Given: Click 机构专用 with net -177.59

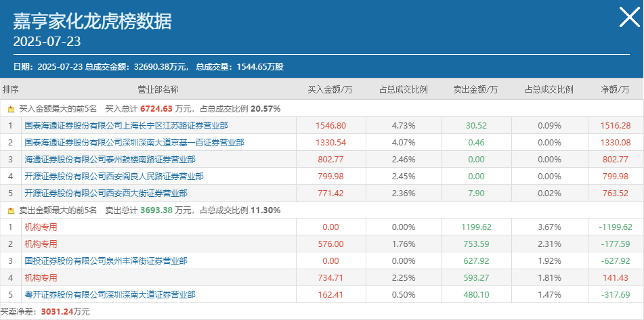Looking at the screenshot, I should point(41,244).
